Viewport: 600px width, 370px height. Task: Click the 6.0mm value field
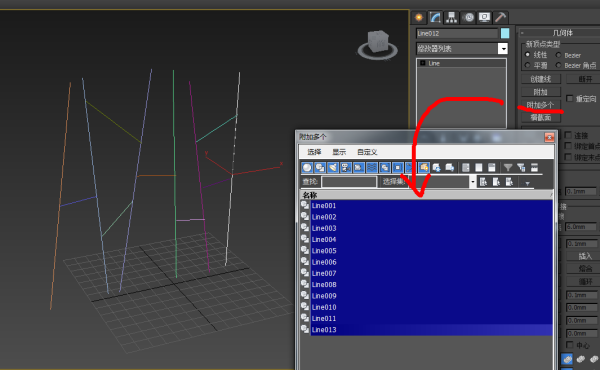coord(581,227)
